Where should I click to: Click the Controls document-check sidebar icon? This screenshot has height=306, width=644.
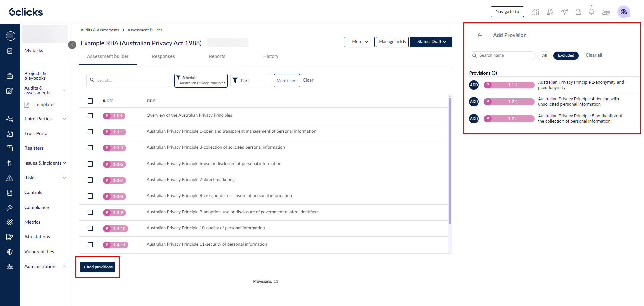[x=10, y=193]
